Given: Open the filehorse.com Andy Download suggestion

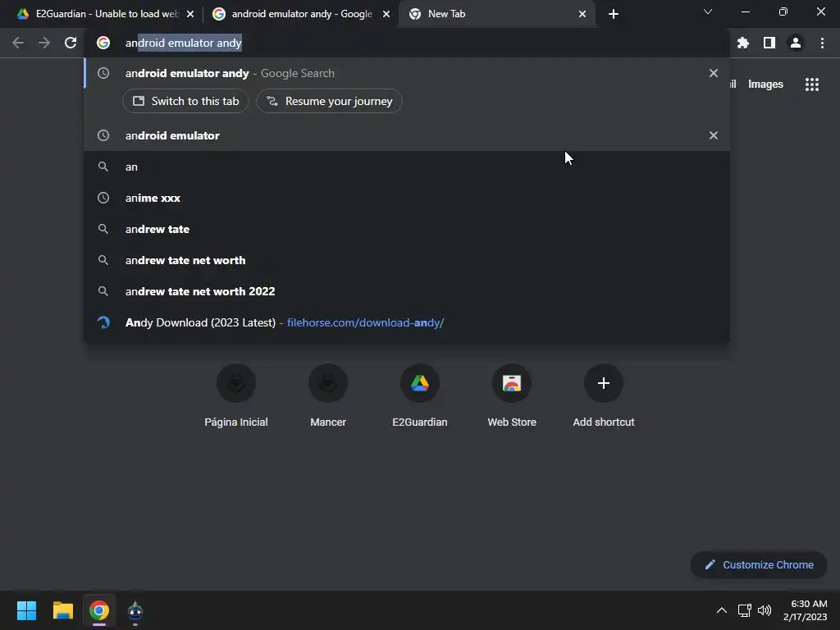Looking at the screenshot, I should pos(407,322).
